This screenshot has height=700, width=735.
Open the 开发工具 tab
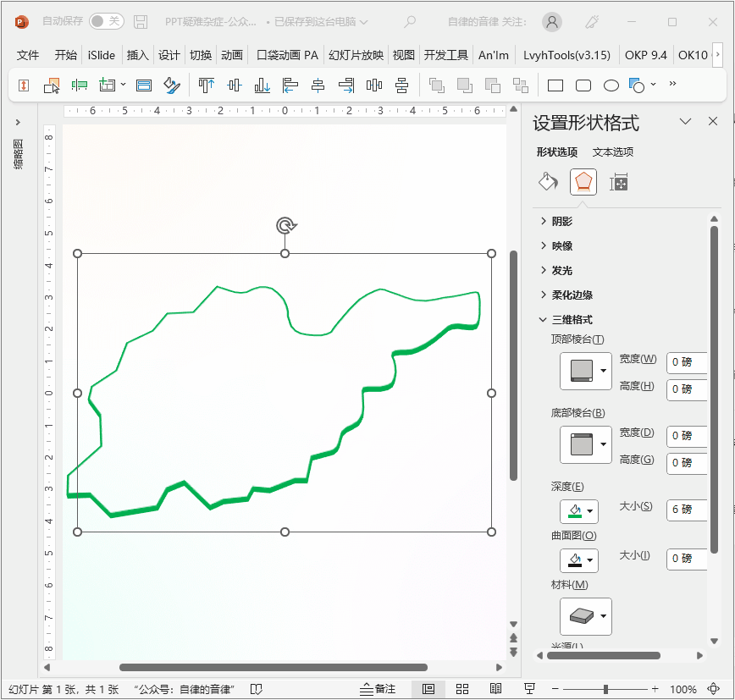tap(445, 55)
